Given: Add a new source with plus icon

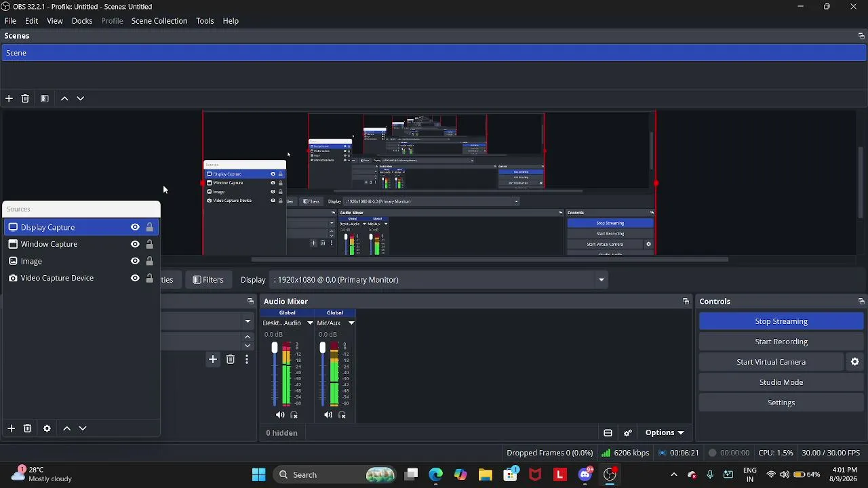Looking at the screenshot, I should tap(11, 428).
